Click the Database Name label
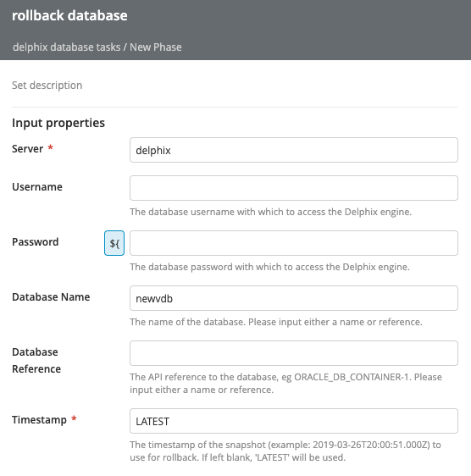The width and height of the screenshot is (471, 476). click(51, 297)
